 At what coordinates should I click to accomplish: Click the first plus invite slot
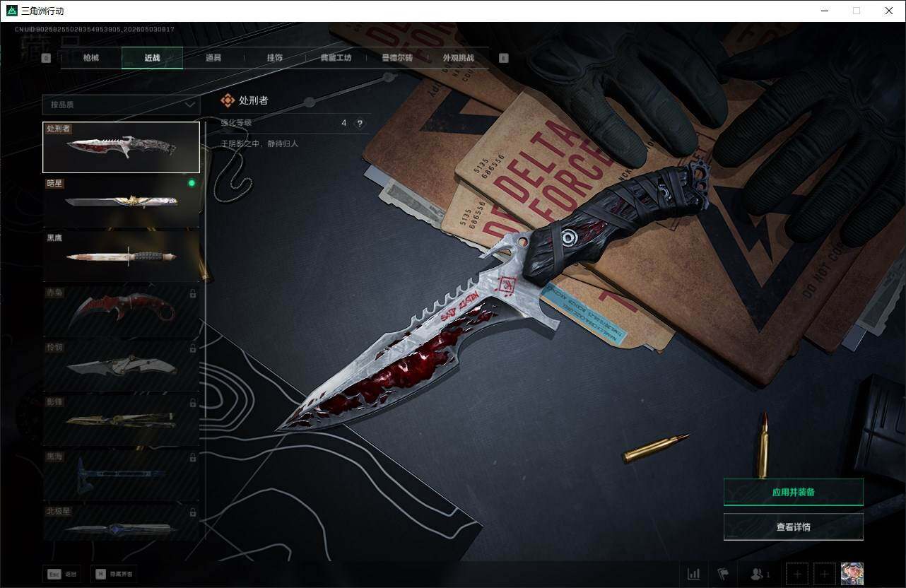(796, 575)
